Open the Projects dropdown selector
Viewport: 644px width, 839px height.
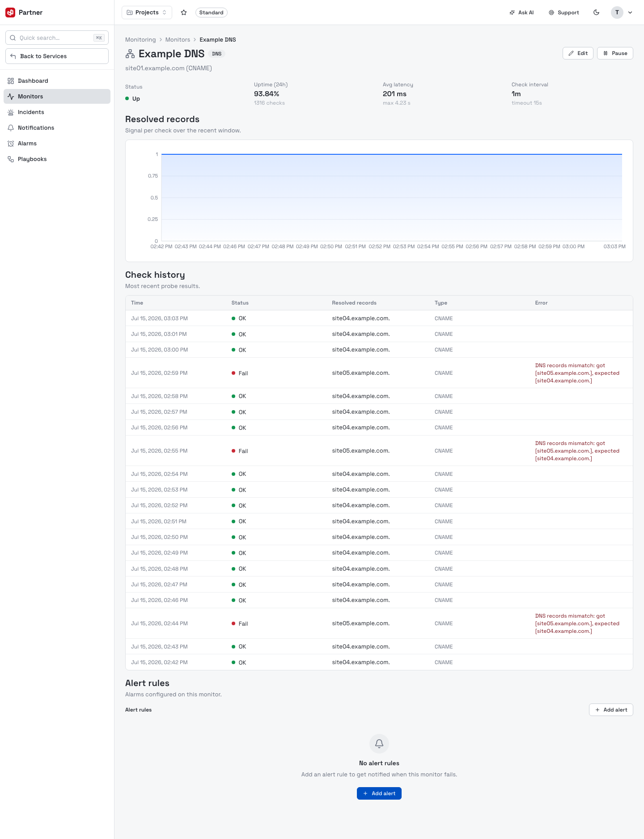147,13
